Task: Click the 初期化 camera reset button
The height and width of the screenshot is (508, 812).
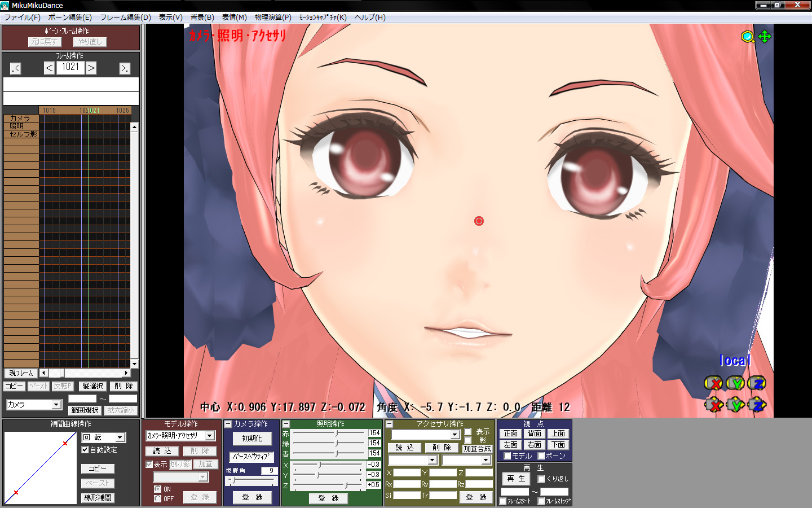Action: 252,439
